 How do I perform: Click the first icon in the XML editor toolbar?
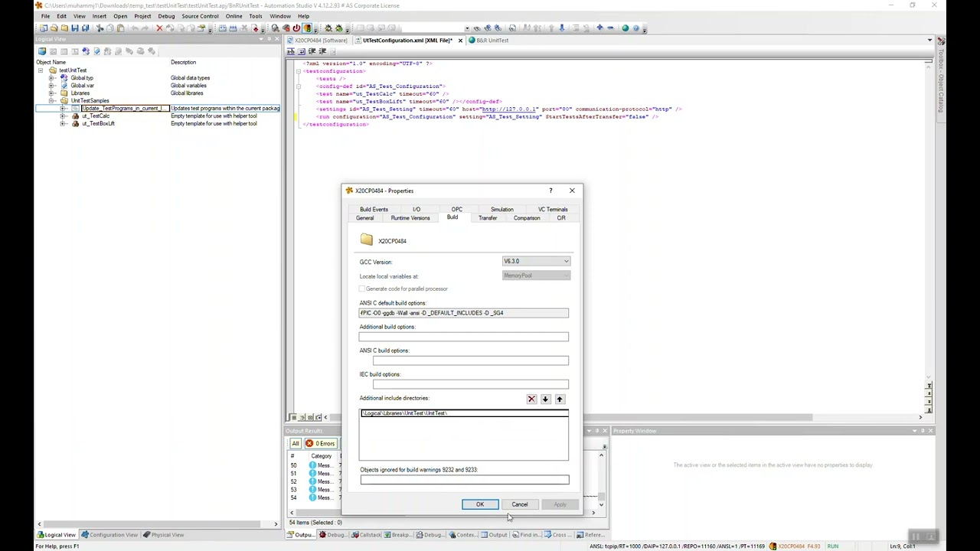pos(291,51)
